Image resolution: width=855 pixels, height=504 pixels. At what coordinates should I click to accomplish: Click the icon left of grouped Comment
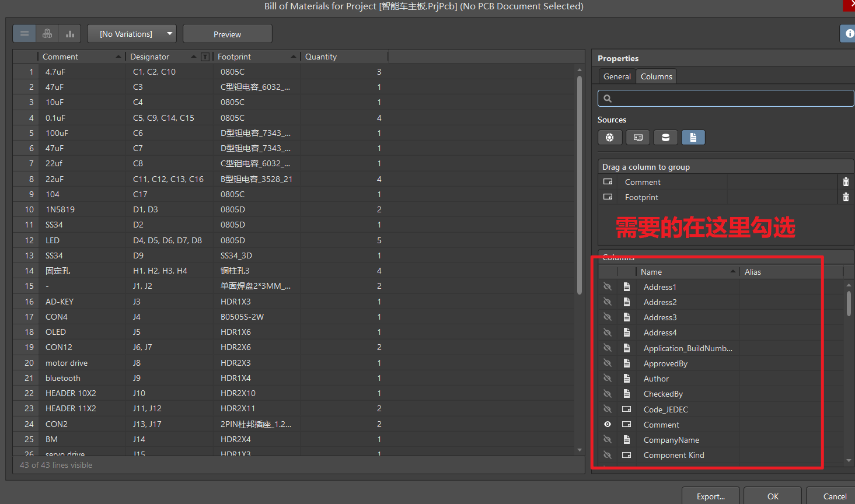point(608,182)
